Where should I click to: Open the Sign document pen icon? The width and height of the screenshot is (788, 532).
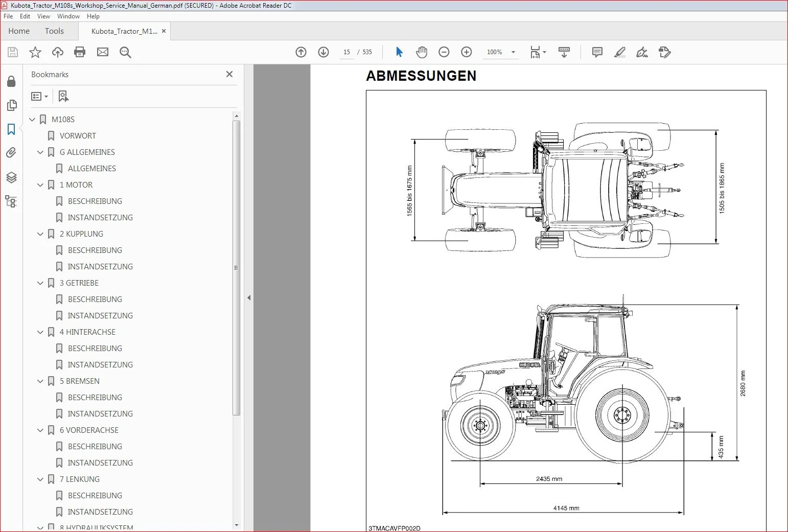[642, 52]
